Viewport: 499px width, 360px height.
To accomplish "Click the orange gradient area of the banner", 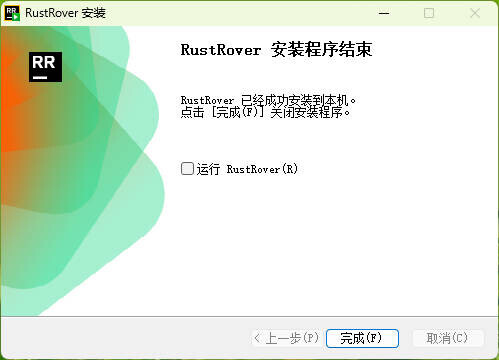I will pos(13,100).
